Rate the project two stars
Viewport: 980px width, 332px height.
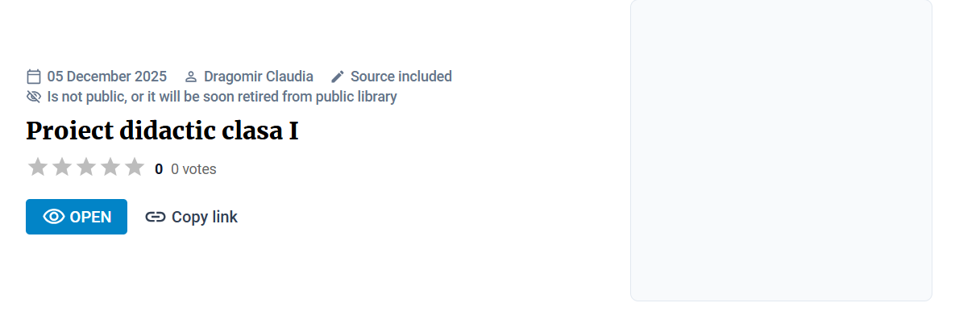62,168
